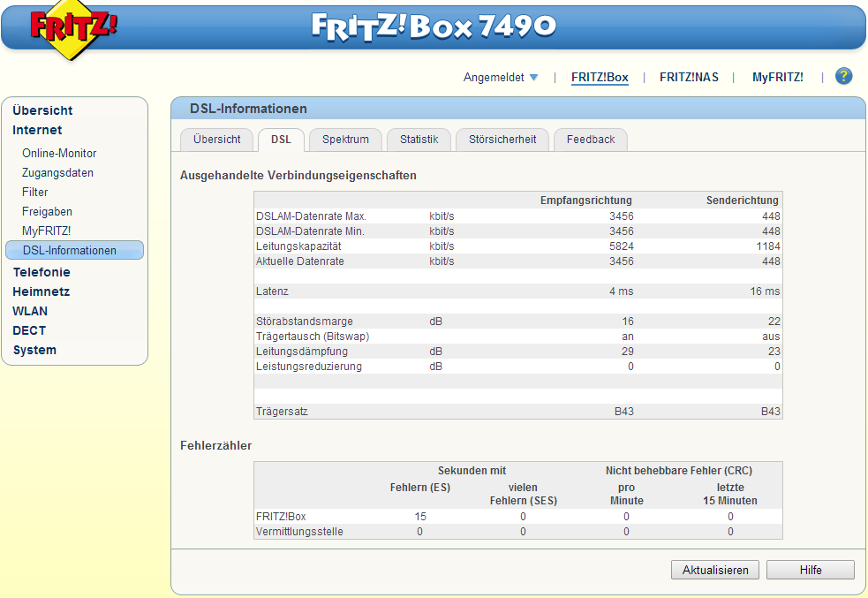The height and width of the screenshot is (598, 868).
Task: Click the Fehlern (ES) column header
Action: tap(420, 488)
